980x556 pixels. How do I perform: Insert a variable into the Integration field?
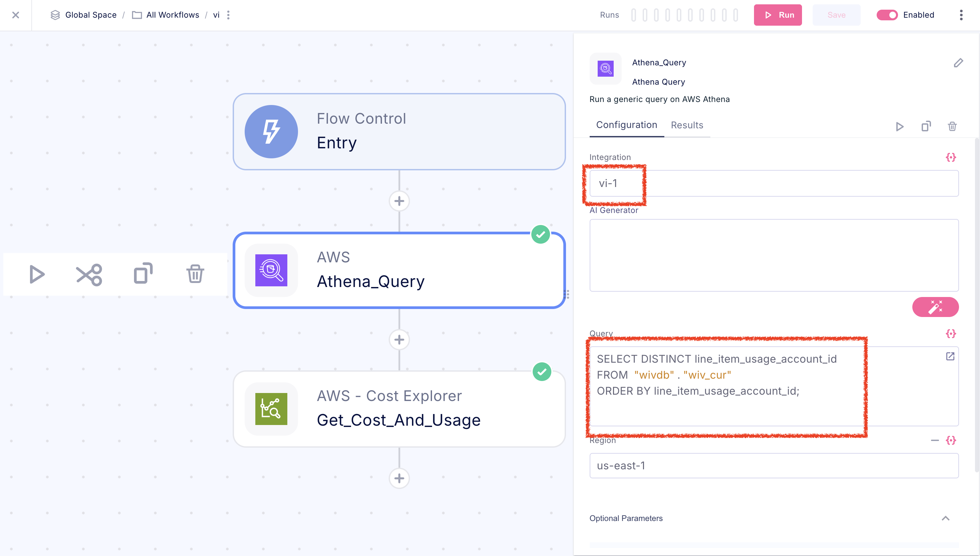click(x=951, y=157)
